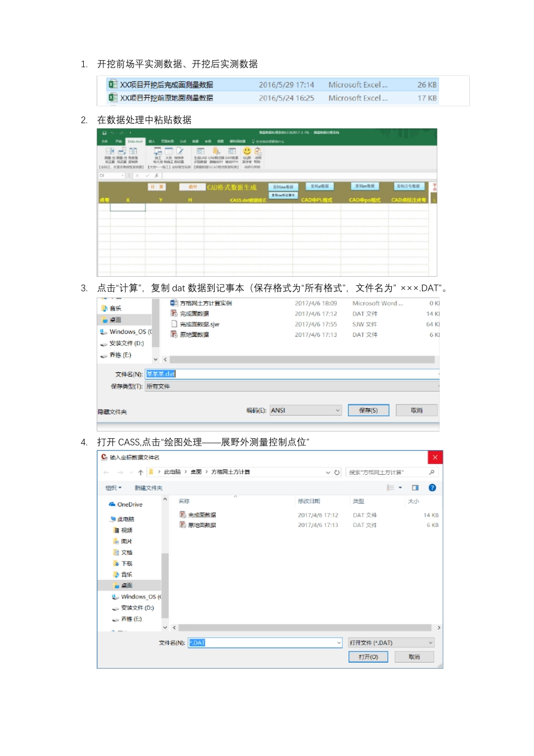The image size is (534, 756).
Task: Click the 文件名 *.DAT combo box
Action: 265,643
